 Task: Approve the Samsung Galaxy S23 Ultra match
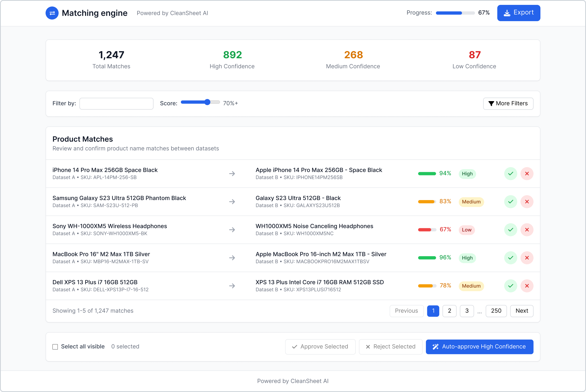[511, 202]
